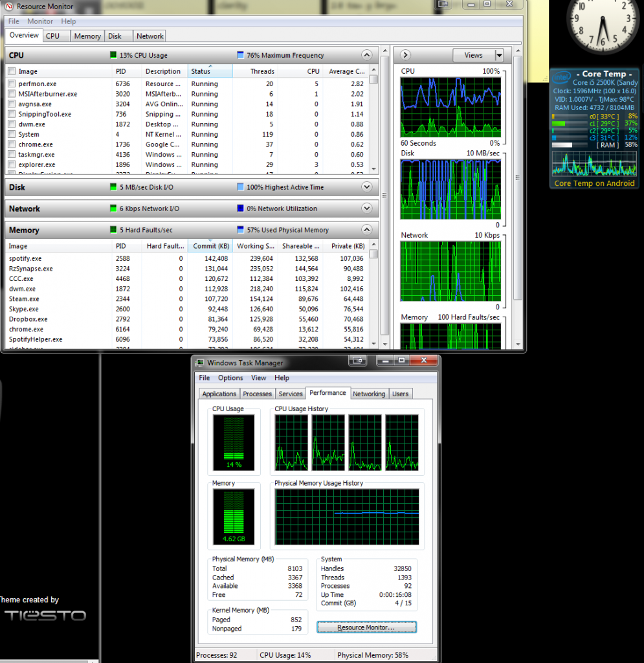Switch to Resource Monitor Memory tab
The width and height of the screenshot is (644, 663).
[87, 36]
